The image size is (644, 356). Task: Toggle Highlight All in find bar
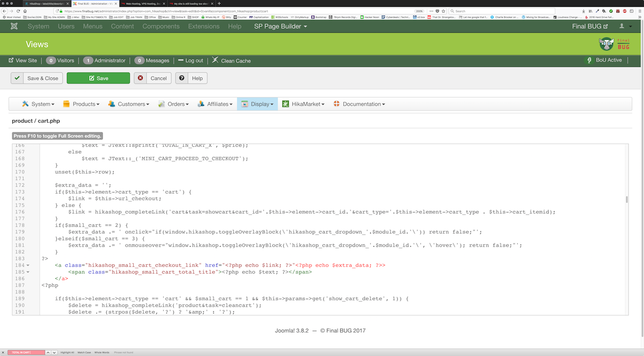[67, 352]
